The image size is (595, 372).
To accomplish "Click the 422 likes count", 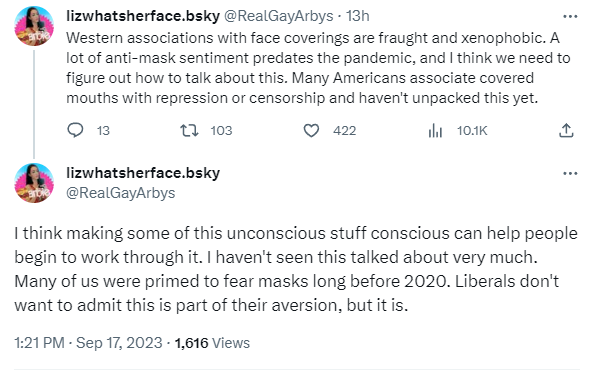I will click(x=345, y=131).
